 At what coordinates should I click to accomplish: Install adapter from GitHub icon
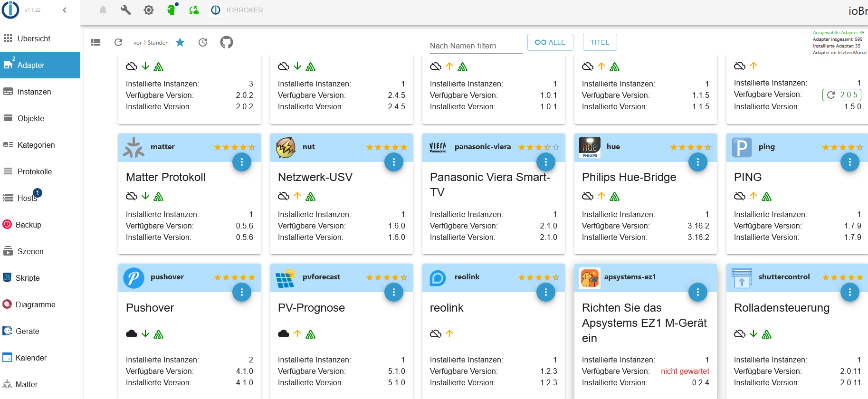click(x=227, y=42)
